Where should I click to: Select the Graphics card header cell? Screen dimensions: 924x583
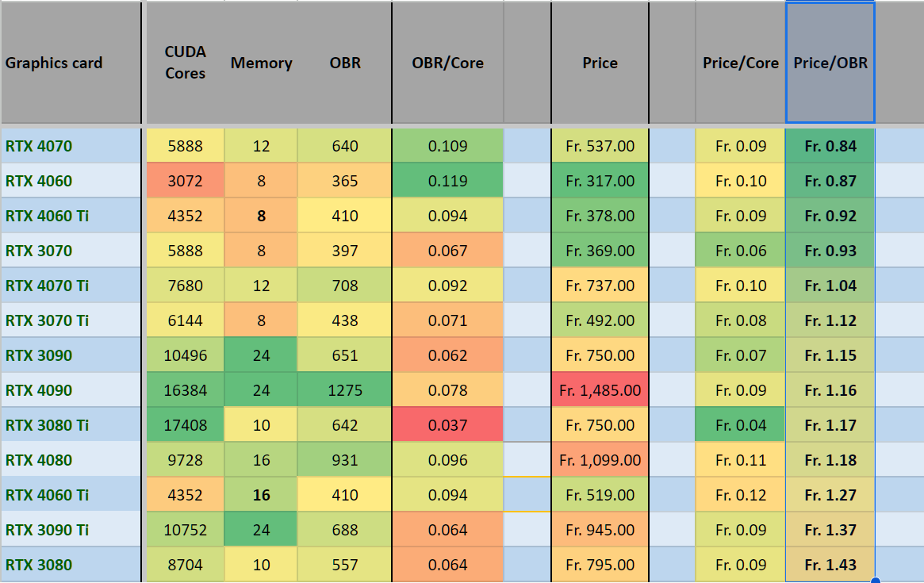tap(71, 63)
